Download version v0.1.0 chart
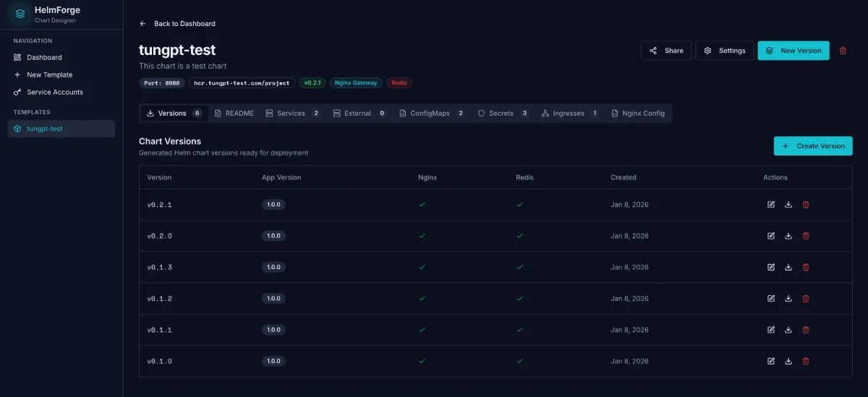Viewport: 868px width, 397px height. [788, 361]
